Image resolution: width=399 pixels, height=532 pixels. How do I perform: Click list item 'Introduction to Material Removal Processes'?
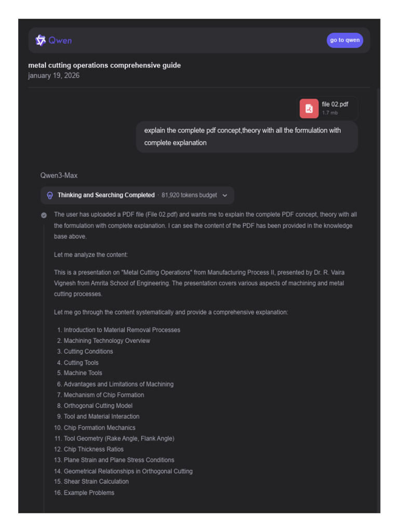(x=122, y=330)
